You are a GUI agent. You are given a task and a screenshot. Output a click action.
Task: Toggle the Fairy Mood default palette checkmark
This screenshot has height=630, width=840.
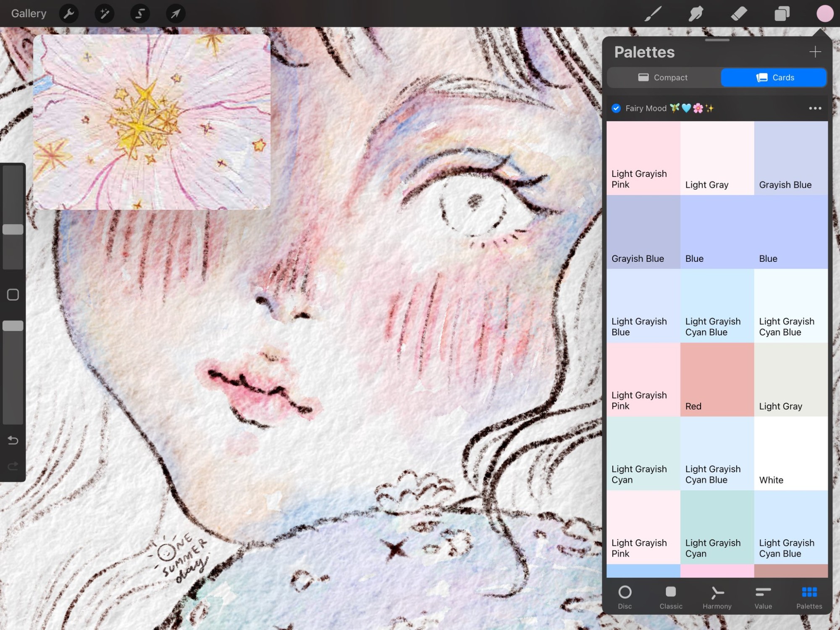(x=616, y=108)
